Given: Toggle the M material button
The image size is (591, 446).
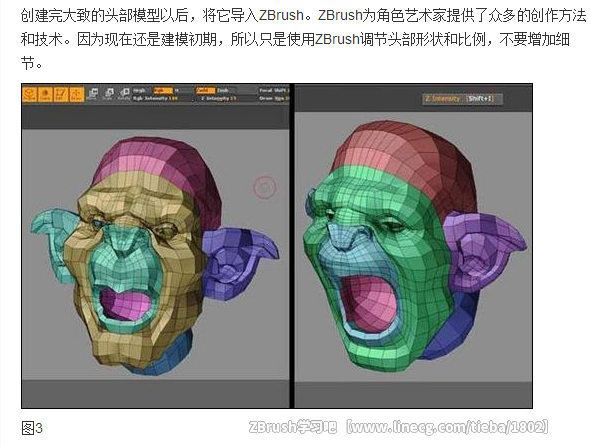Looking at the screenshot, I should tap(178, 91).
